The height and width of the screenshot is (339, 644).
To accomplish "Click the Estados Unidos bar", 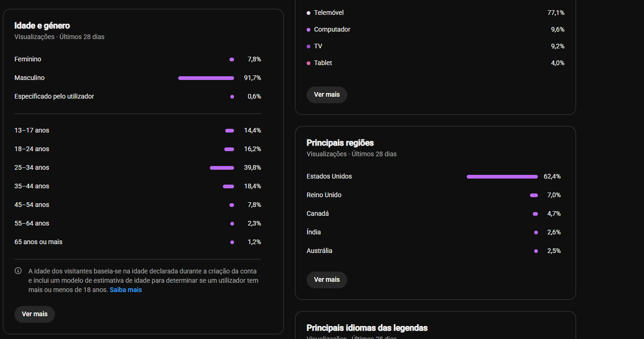I will pyautogui.click(x=502, y=177).
